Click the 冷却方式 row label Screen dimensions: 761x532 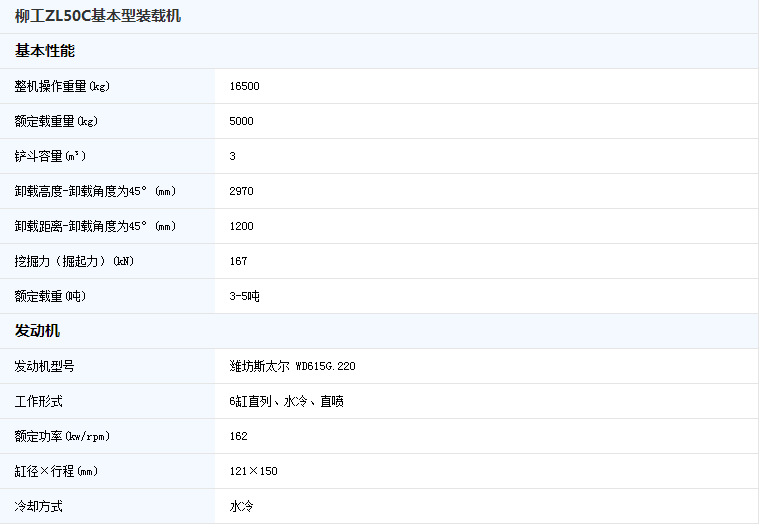click(39, 507)
